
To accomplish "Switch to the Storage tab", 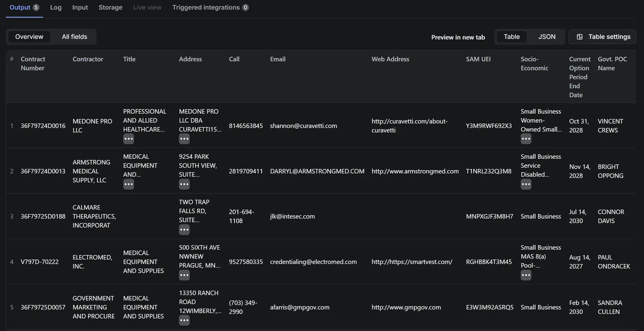I will pyautogui.click(x=110, y=8).
